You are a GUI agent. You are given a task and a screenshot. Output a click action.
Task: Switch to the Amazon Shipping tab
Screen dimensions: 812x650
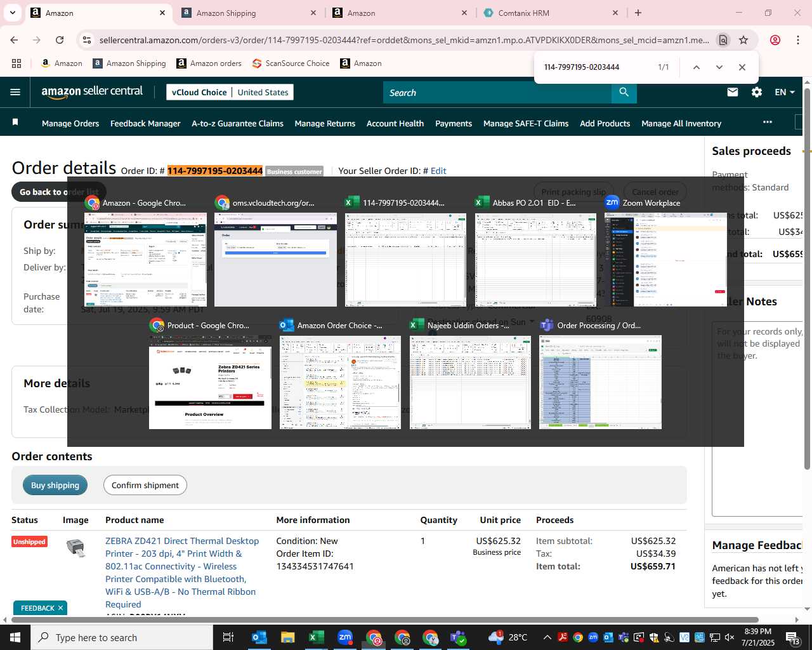coord(249,13)
